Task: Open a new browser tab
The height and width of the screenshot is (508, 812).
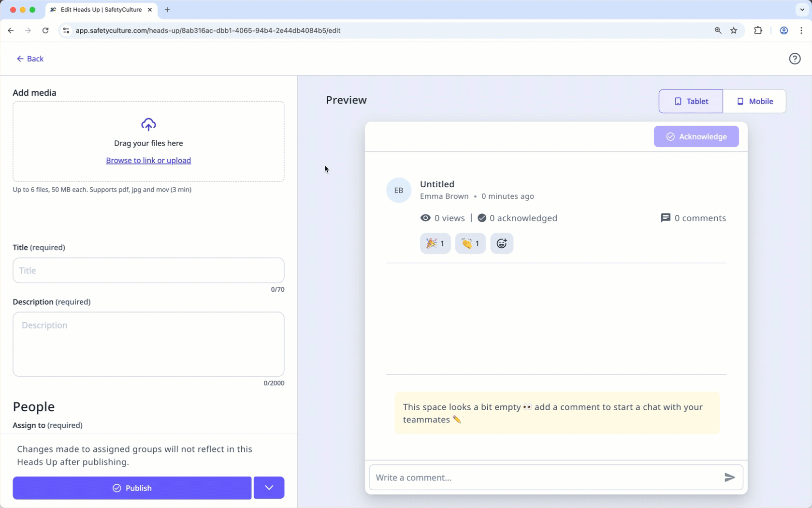Action: coord(167,10)
